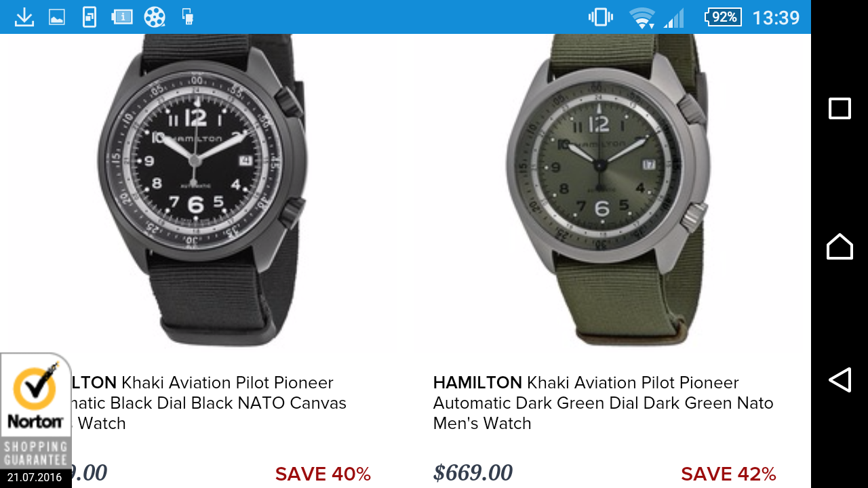Tap the picture notification icon
The height and width of the screenshot is (488, 868).
[57, 17]
